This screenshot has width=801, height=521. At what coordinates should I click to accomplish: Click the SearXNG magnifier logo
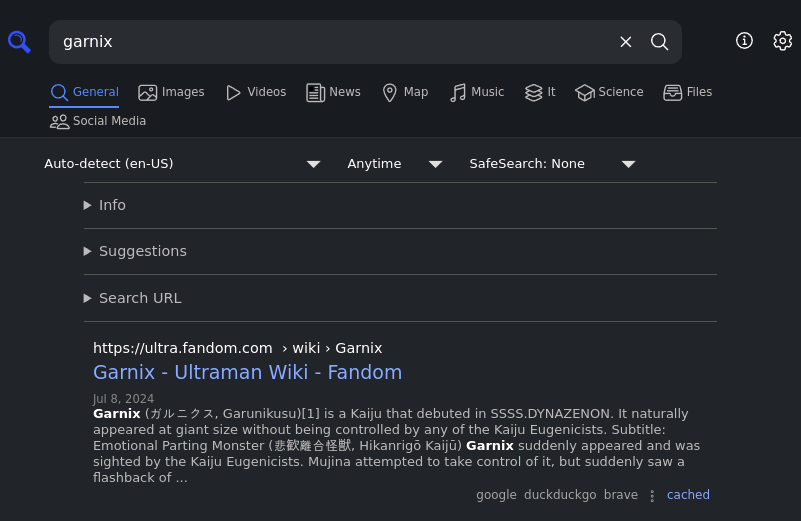point(19,42)
